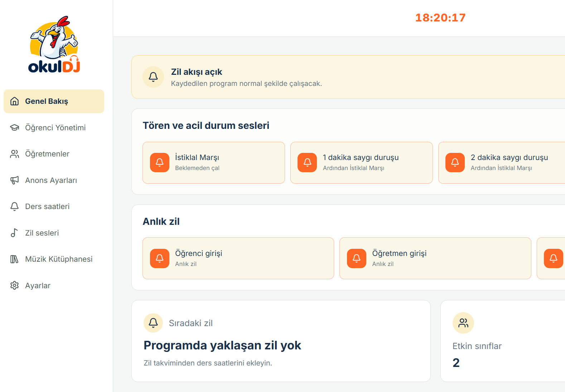565x392 pixels.
Task: Click the users icon above Etkin sınıflar
Action: pyautogui.click(x=463, y=323)
